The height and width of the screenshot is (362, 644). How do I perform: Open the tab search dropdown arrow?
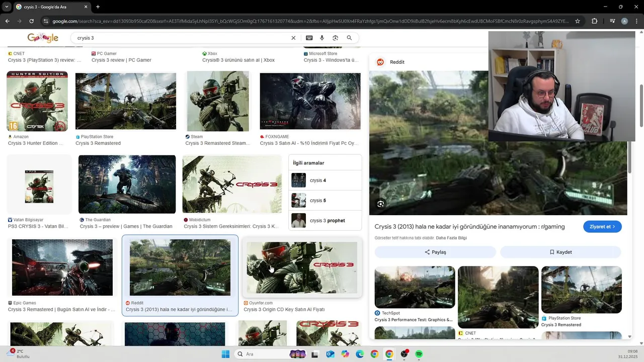tap(7, 7)
